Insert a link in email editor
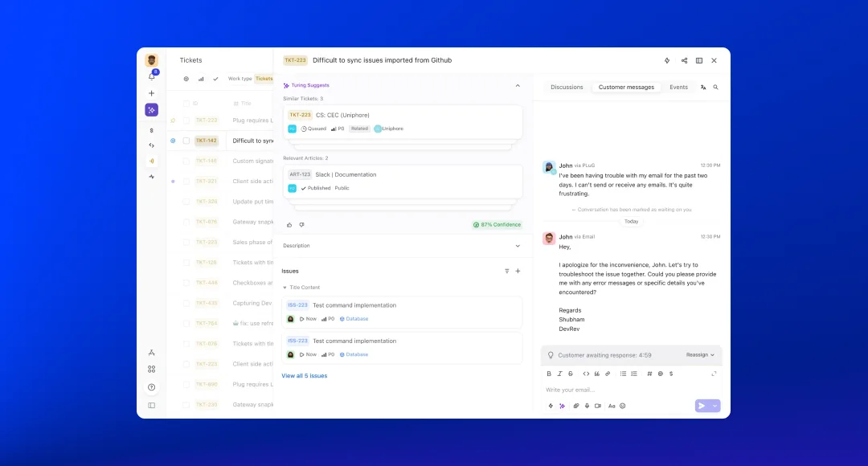 tap(608, 374)
